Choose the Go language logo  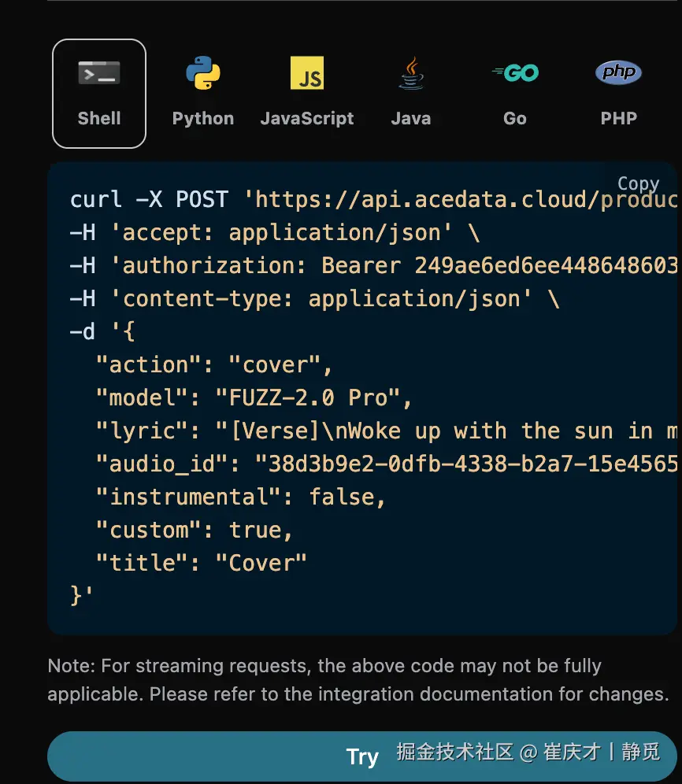(x=515, y=73)
